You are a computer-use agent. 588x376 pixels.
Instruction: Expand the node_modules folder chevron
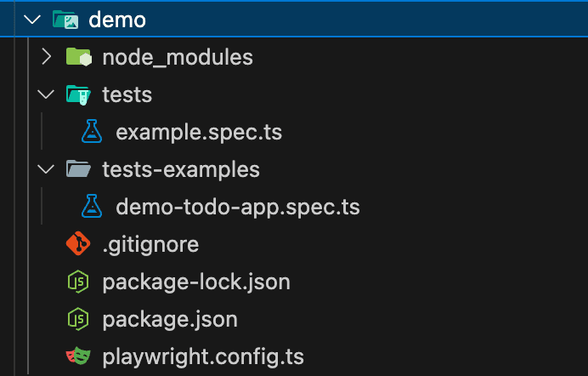pyautogui.click(x=47, y=57)
